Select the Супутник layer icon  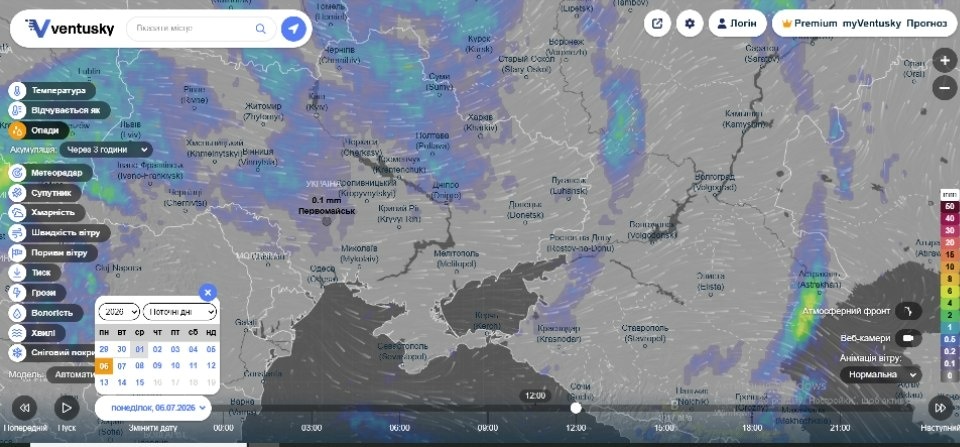coord(17,193)
